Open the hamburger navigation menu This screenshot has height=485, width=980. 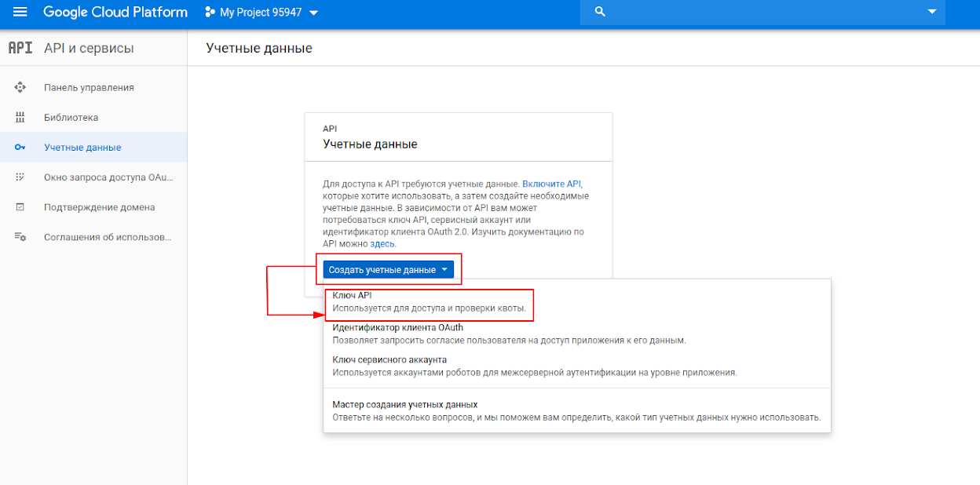tap(20, 13)
